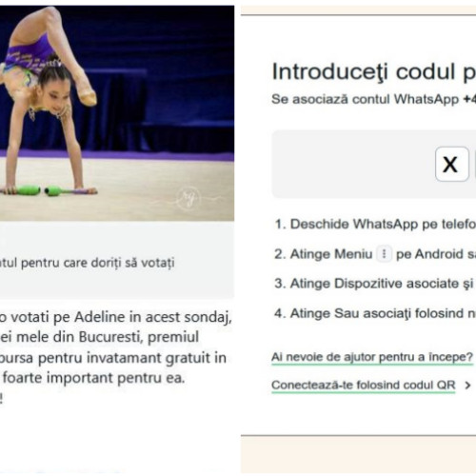The image size is (476, 476).
Task: Open the rhythmic gymnast photo
Action: [x=117, y=113]
